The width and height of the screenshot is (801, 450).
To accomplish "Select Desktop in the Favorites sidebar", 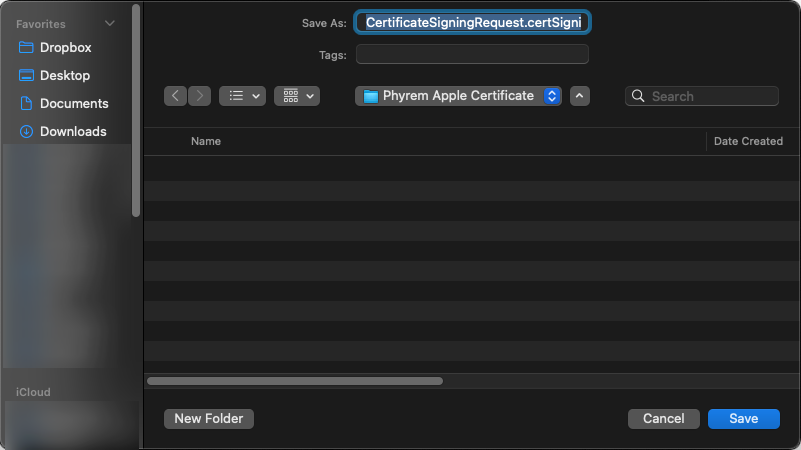I will point(64,75).
